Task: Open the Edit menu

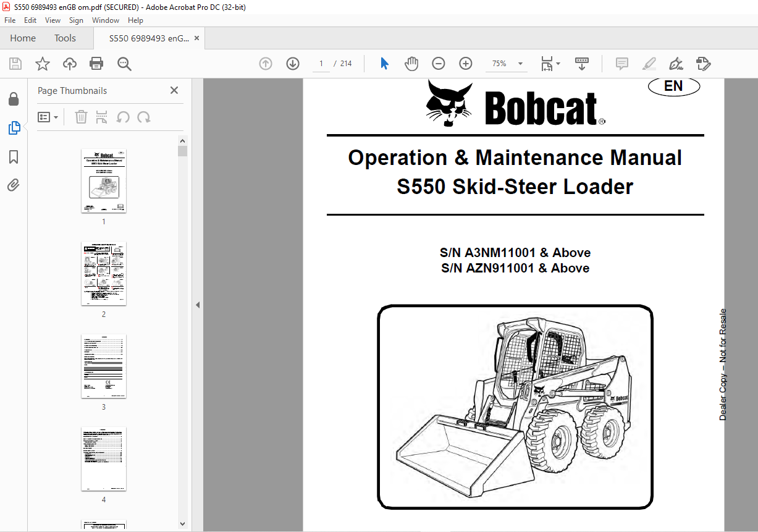Action: [x=30, y=20]
